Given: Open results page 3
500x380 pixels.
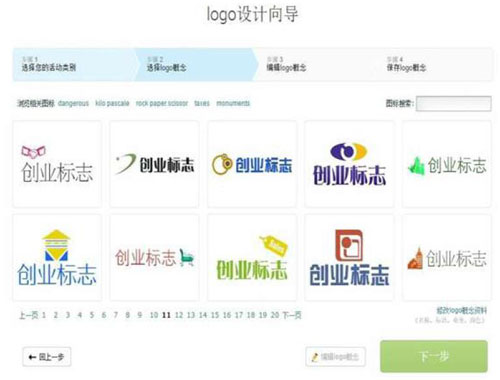Looking at the screenshot, I should [68, 315].
